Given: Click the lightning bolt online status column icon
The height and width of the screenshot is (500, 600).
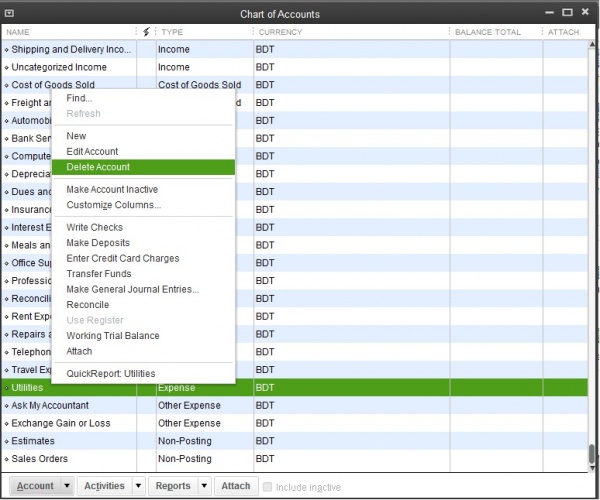Looking at the screenshot, I should (147, 32).
